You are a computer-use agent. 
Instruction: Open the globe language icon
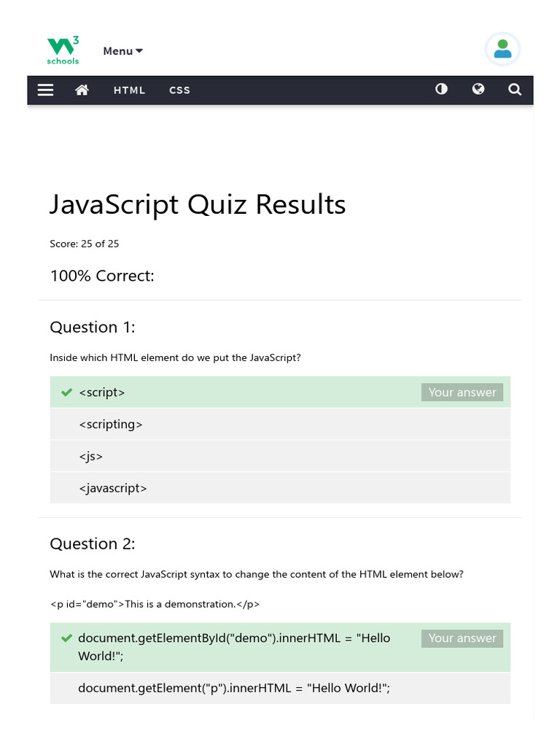click(478, 89)
